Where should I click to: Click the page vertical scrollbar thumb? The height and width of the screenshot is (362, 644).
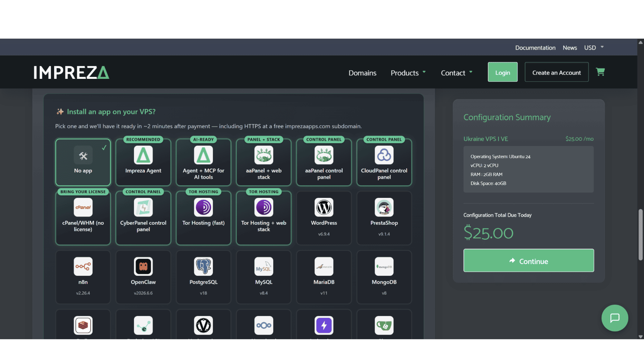[x=640, y=235]
